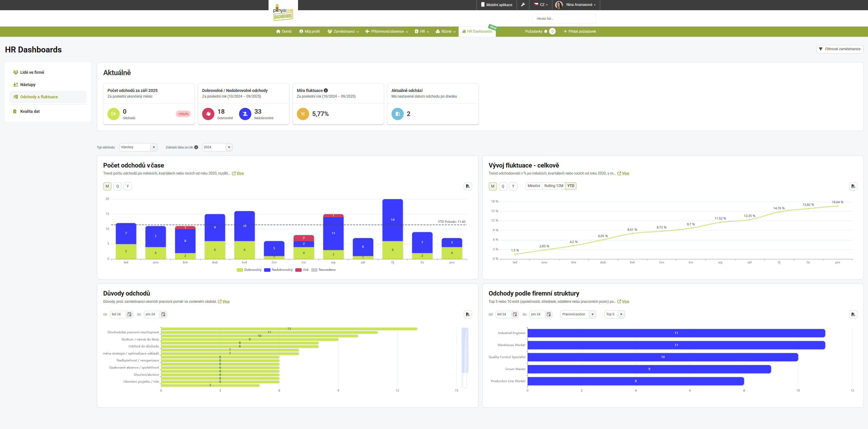The image size is (868, 429).
Task: Expand the Přítomnost/absence menu
Action: point(386,31)
